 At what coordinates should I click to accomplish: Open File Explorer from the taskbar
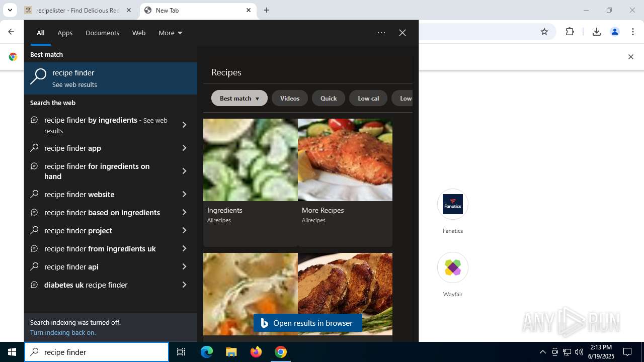coord(231,352)
